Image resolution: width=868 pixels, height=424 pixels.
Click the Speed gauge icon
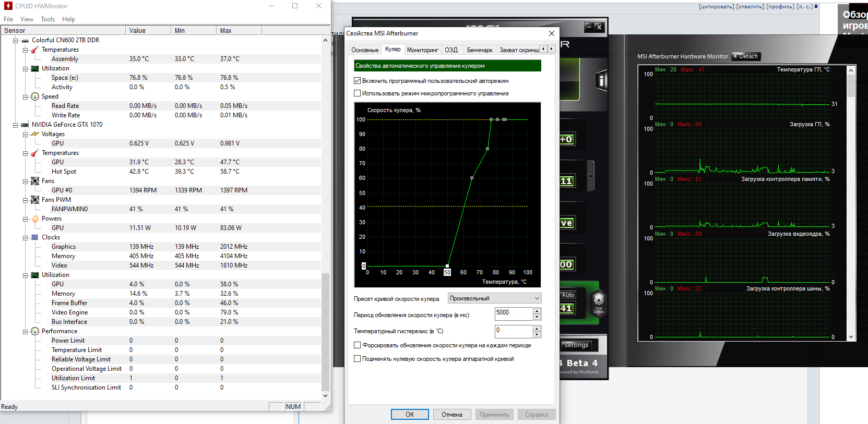coord(35,96)
